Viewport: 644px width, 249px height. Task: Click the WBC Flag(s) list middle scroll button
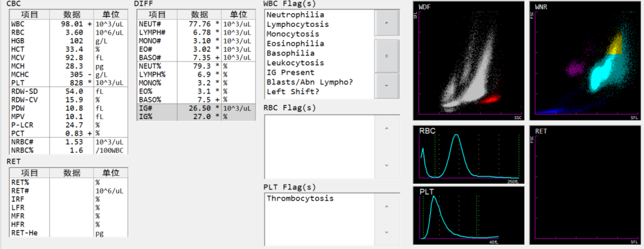click(387, 56)
